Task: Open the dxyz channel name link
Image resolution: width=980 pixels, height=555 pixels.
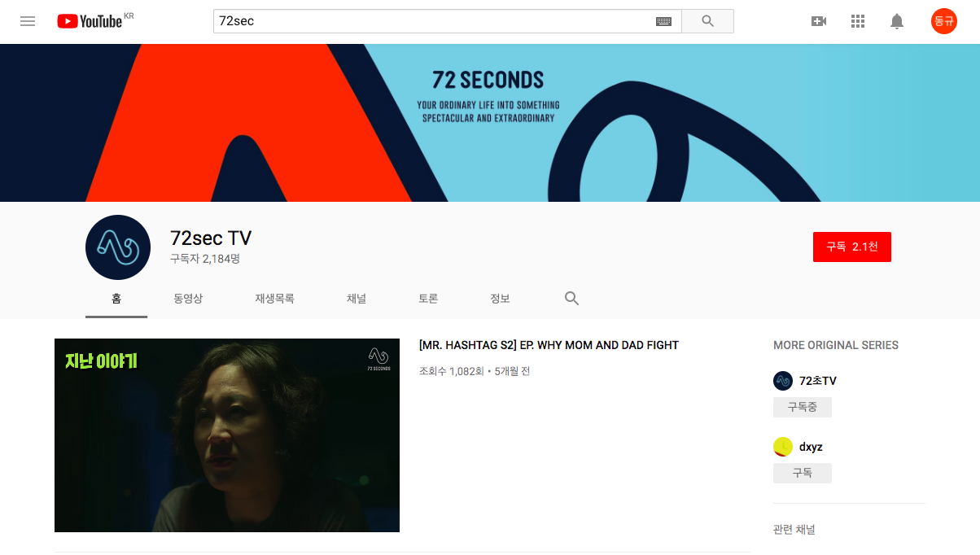Action: 811,447
